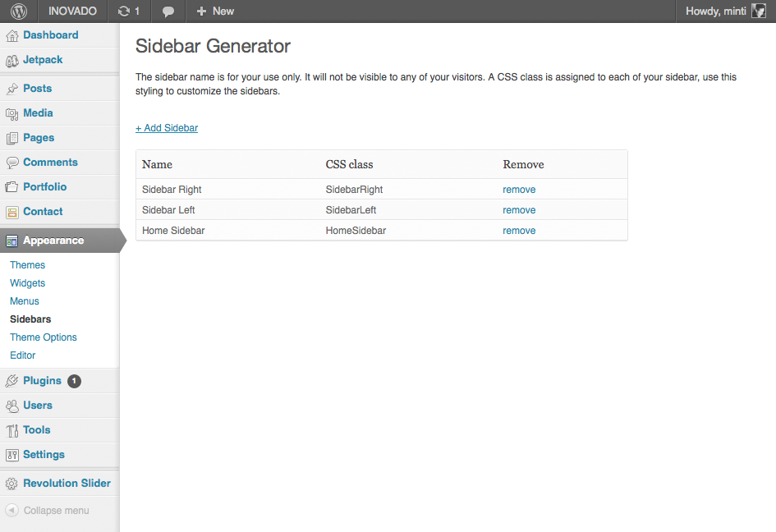Click the New button in the admin bar
This screenshot has width=776, height=532.
coord(214,11)
